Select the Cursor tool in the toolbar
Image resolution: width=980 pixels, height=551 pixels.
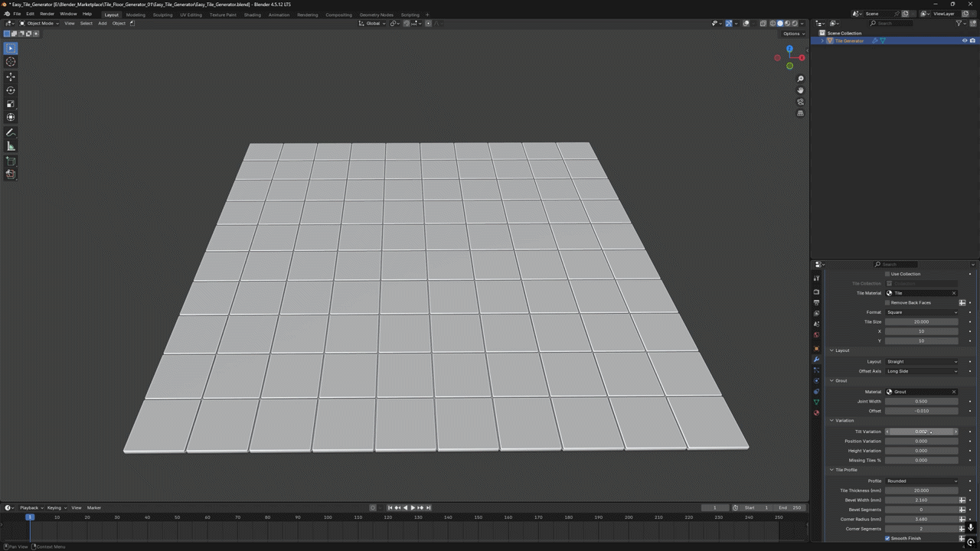(x=11, y=61)
